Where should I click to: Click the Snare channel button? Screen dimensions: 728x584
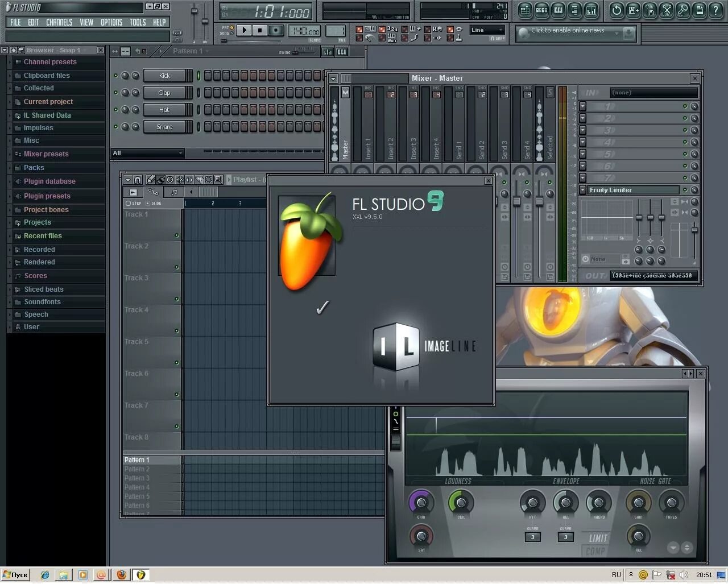[168, 127]
